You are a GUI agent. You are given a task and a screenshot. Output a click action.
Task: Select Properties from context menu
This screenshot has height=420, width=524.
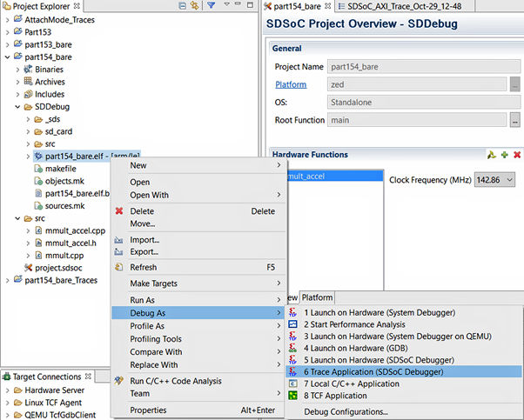pos(198,410)
